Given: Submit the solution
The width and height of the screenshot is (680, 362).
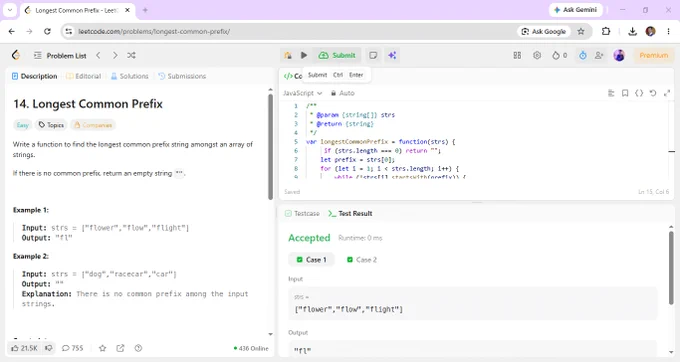Looking at the screenshot, I should [337, 55].
